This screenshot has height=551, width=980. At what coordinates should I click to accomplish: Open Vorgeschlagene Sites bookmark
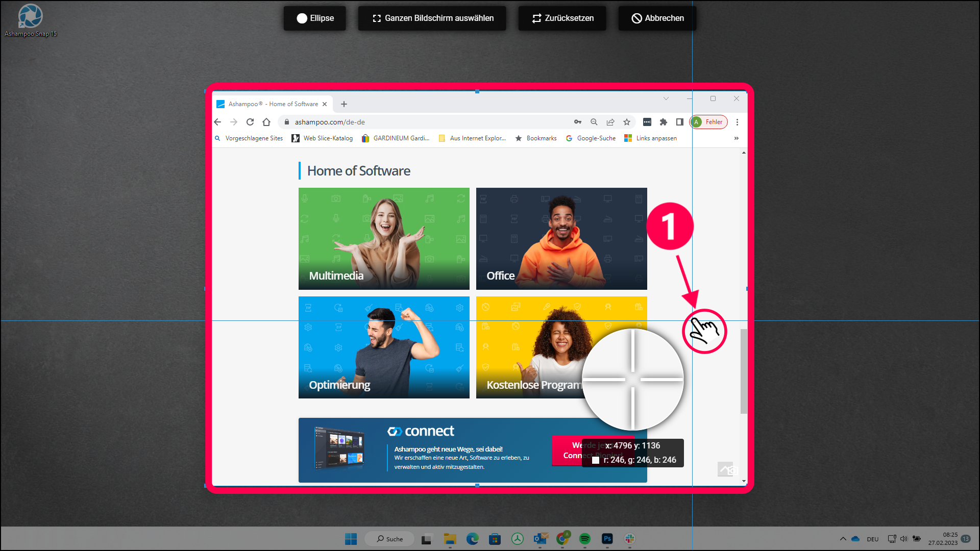click(249, 138)
